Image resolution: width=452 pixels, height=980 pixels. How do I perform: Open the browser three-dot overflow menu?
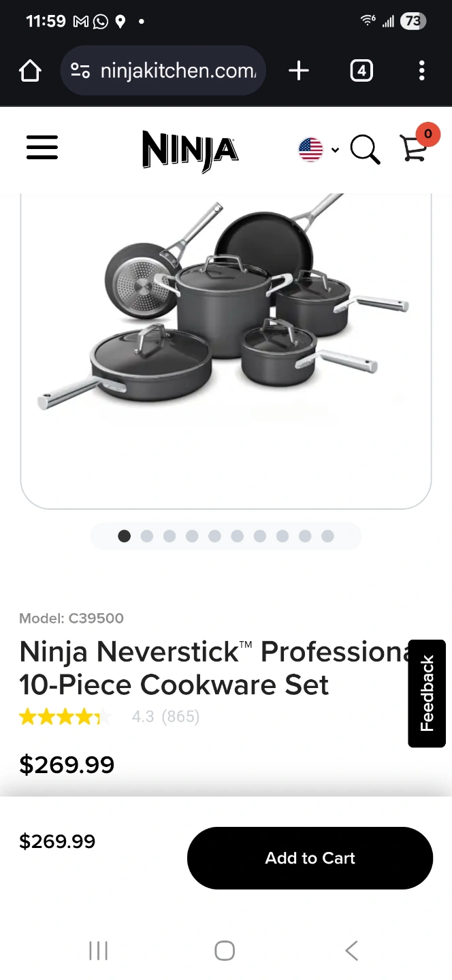coord(422,71)
